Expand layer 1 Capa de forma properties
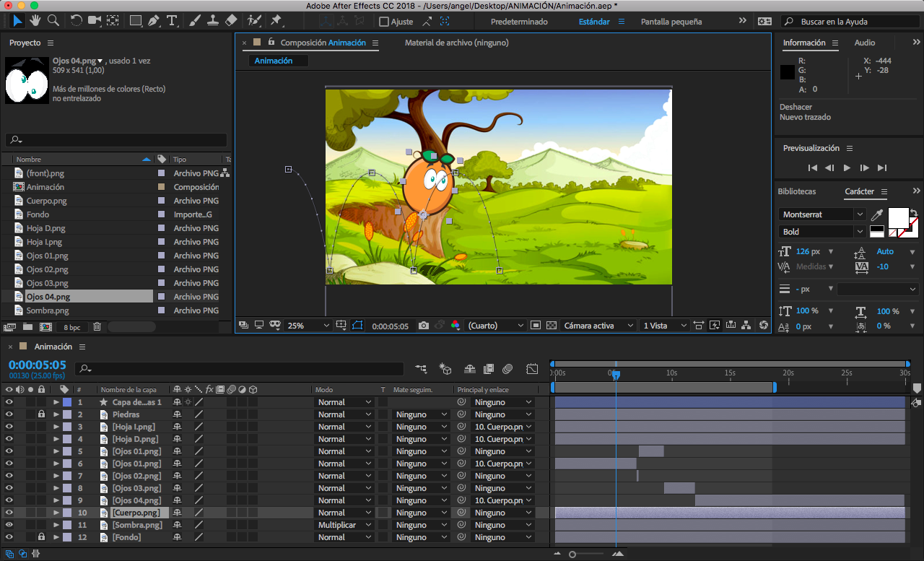This screenshot has height=561, width=924. coord(56,402)
